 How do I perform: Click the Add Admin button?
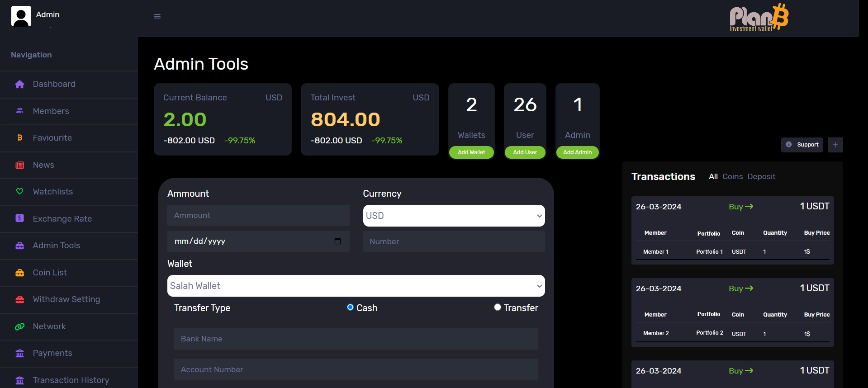coord(578,152)
